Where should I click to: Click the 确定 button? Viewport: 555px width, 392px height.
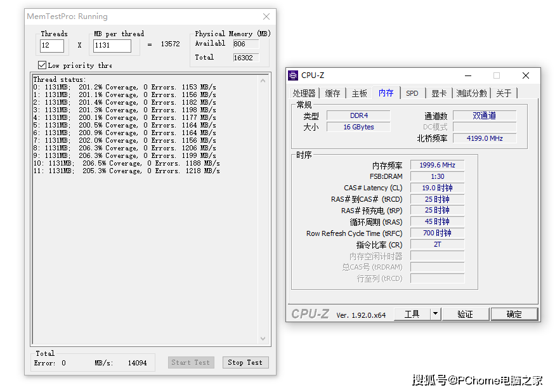click(x=514, y=314)
